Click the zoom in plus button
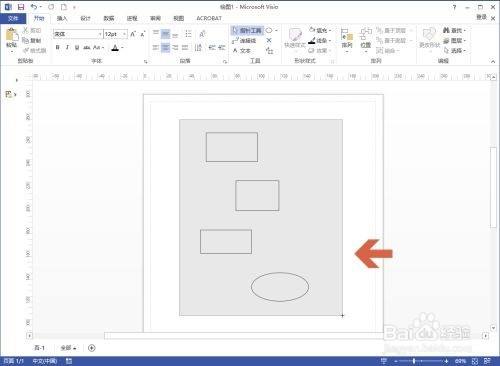Image resolution: width=500 pixels, height=366 pixels. 446,361
